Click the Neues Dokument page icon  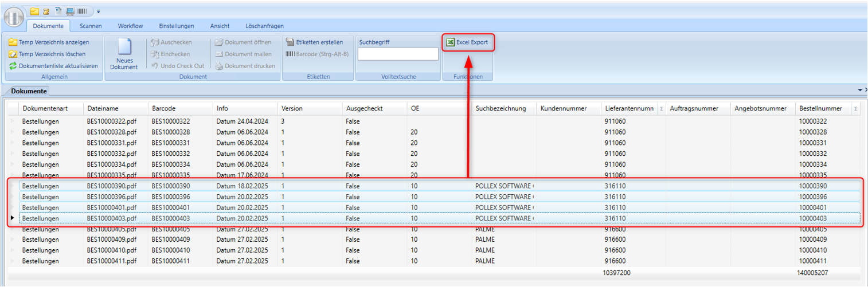point(124,48)
